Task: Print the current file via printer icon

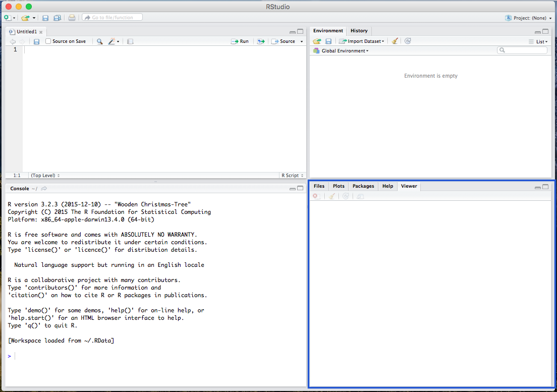Action: pyautogui.click(x=72, y=18)
